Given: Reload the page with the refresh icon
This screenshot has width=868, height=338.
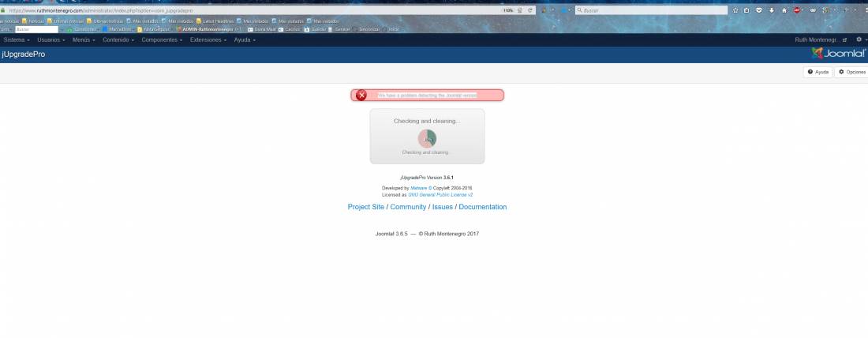Looking at the screenshot, I should [529, 10].
